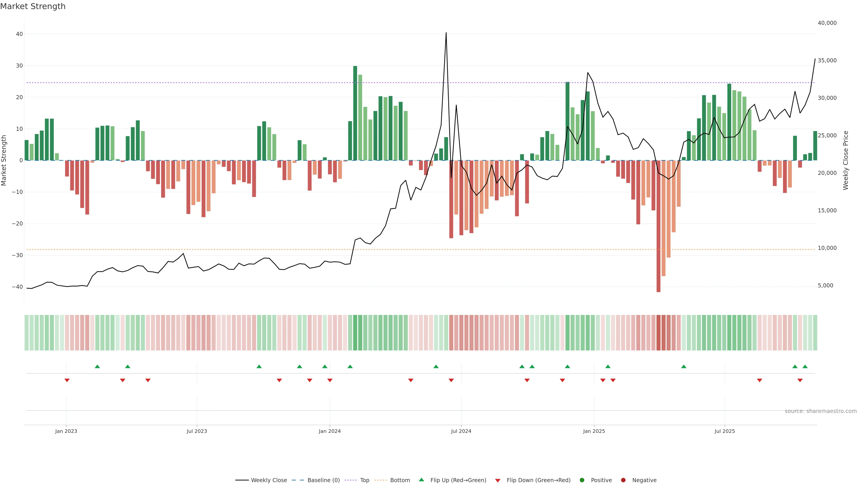Click the first red flip-down marker at Jan 2023
This screenshot has height=488, width=868.
(67, 380)
